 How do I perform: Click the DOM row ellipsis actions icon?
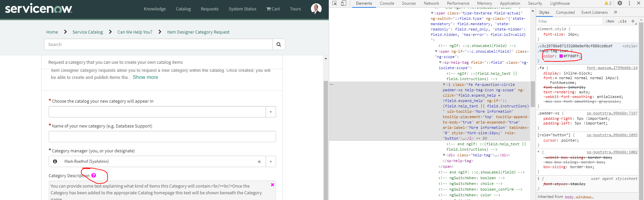pos(331,84)
